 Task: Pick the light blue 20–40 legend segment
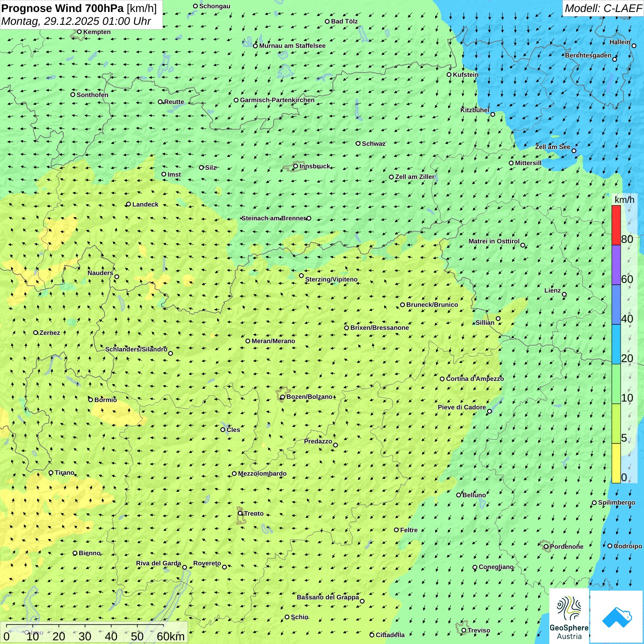tap(616, 344)
